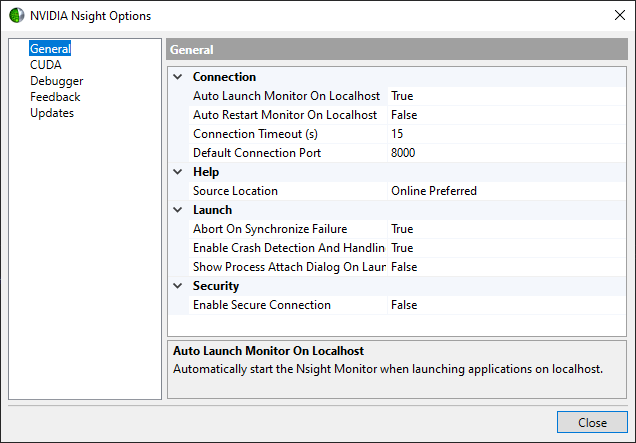636x443 pixels.
Task: Click the 'Automatically start the Nsight Monitor' description
Action: click(x=388, y=369)
